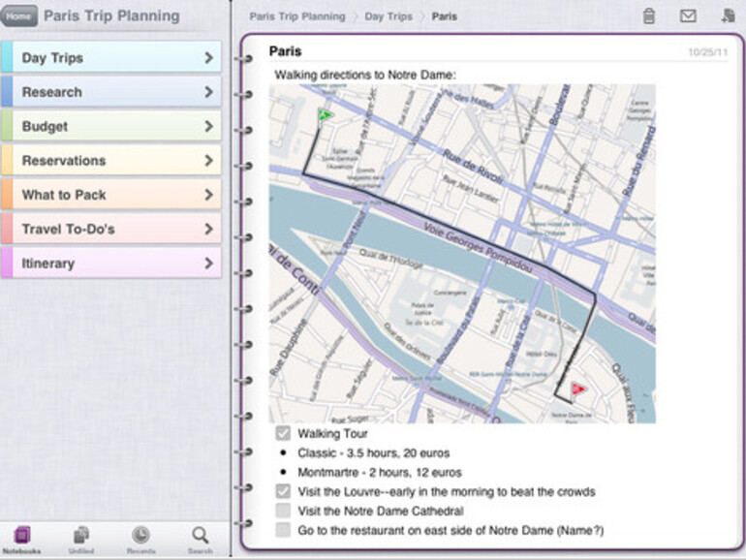Select the walking directions map image
Image resolution: width=746 pixels, height=560 pixels.
[x=462, y=254]
